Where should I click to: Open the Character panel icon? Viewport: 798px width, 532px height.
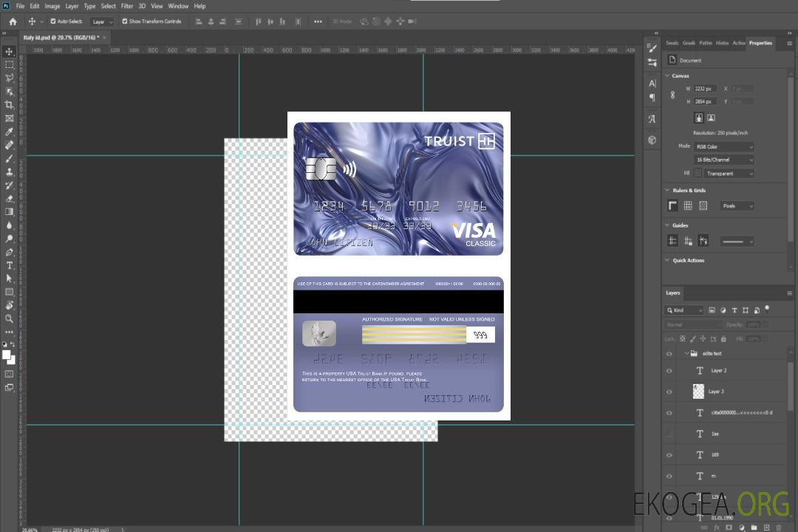[652, 83]
